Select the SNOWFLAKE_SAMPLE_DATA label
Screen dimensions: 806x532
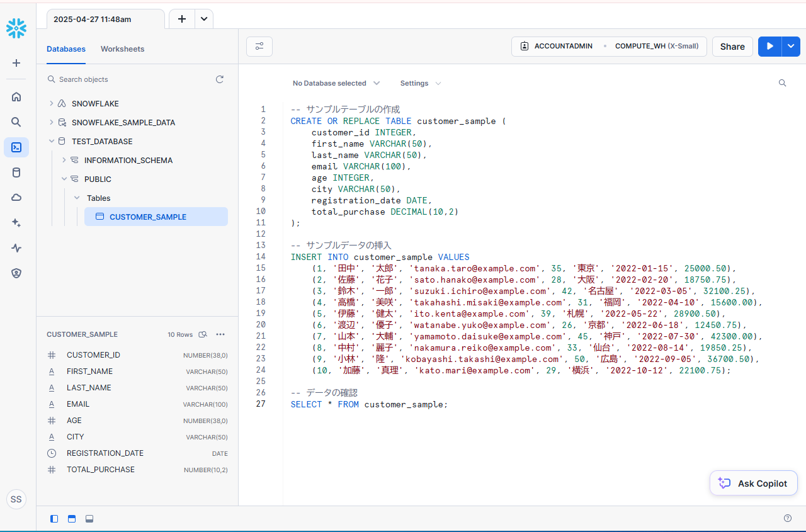tap(123, 122)
